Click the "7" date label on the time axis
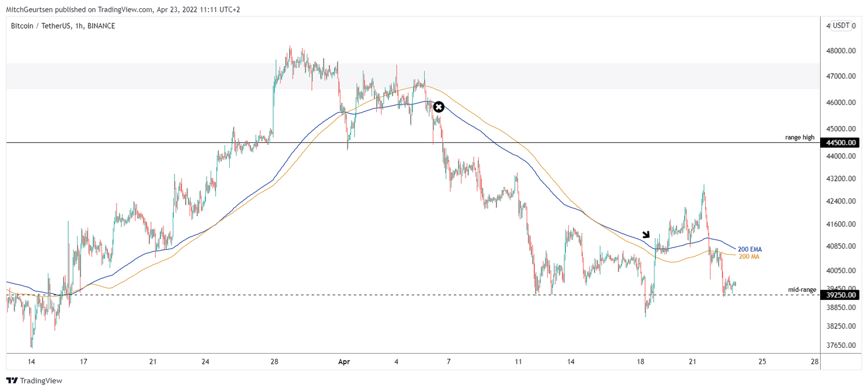Image resolution: width=868 pixels, height=391 pixels. click(449, 362)
